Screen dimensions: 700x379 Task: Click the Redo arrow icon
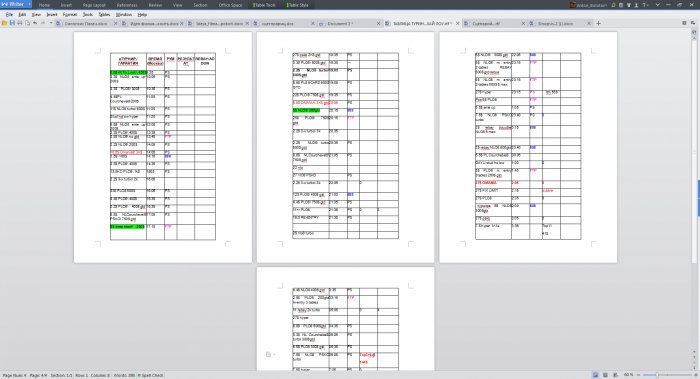click(43, 23)
